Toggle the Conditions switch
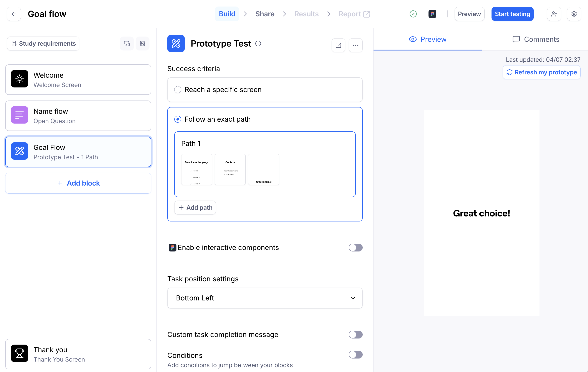 (x=355, y=355)
